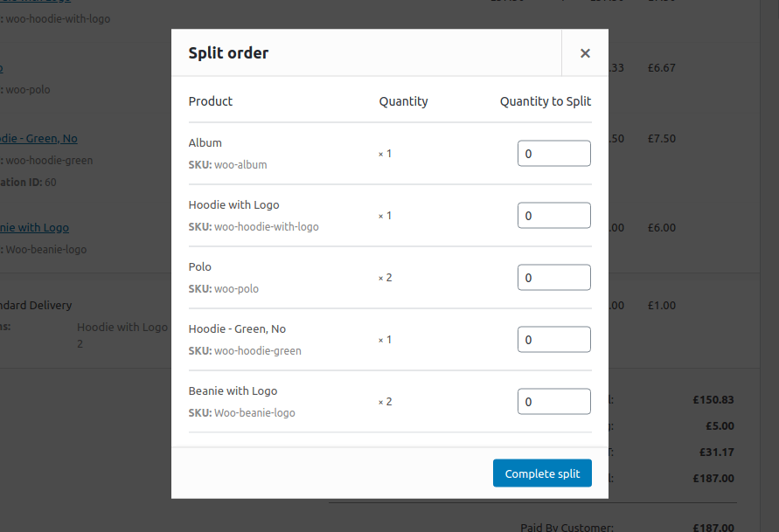
Task: Click the Paid By Customer label
Action: coord(567,527)
